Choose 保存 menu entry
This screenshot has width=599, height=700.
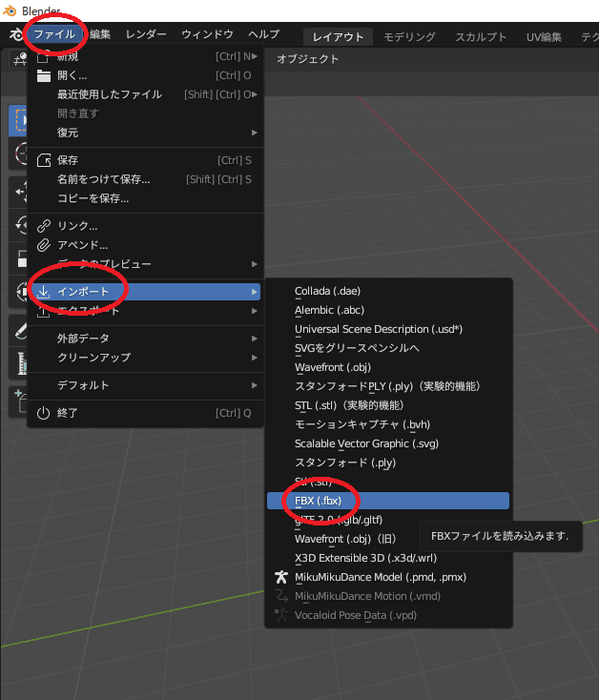pyautogui.click(x=146, y=160)
